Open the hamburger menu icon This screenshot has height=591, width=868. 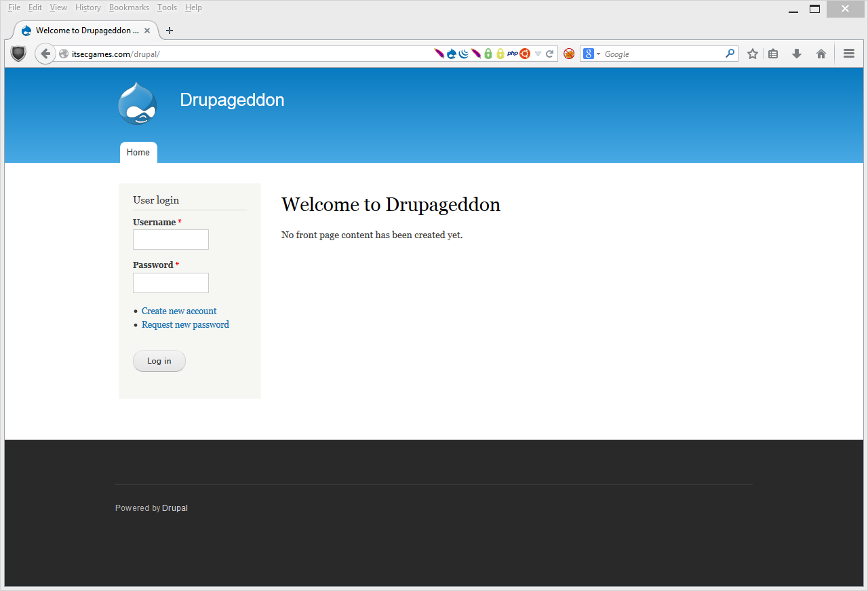coord(849,54)
